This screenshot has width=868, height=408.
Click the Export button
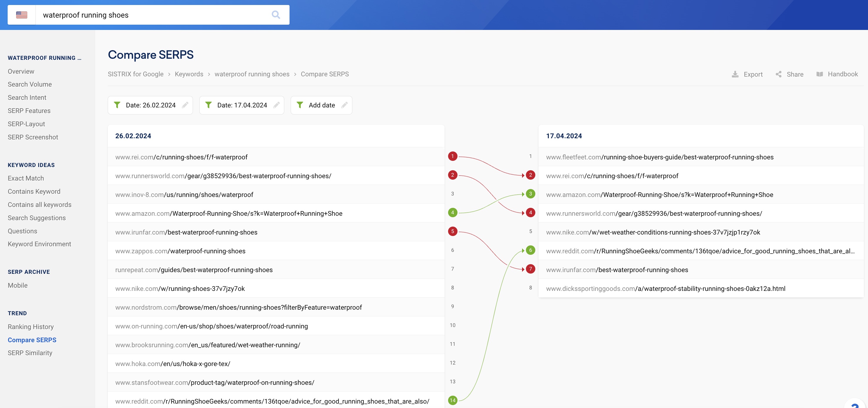pos(747,74)
